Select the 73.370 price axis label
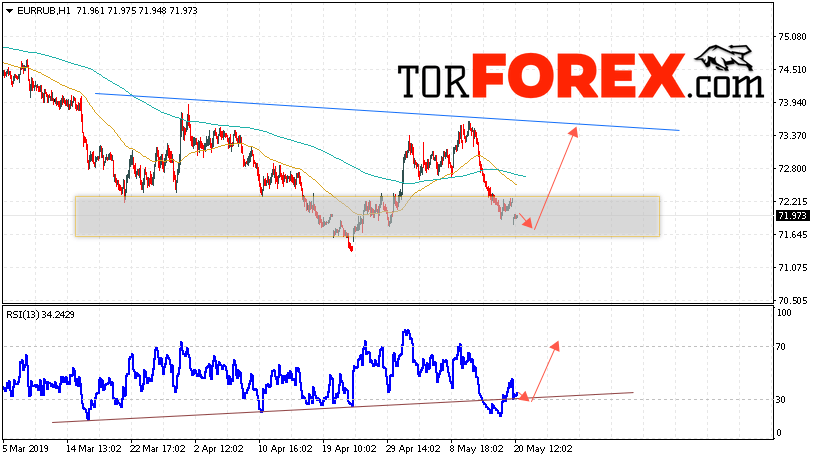The height and width of the screenshot is (460, 814). pyautogui.click(x=793, y=136)
